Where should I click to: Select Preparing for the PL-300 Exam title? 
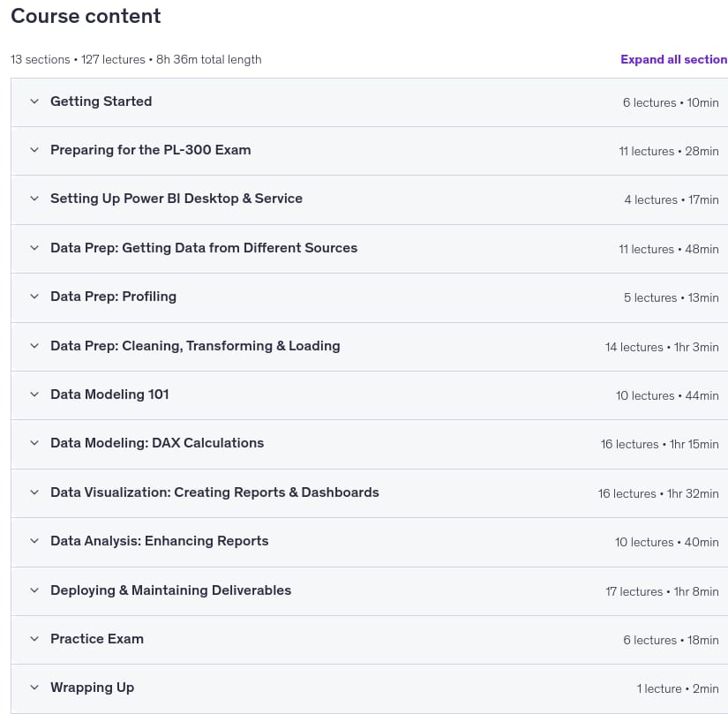(x=150, y=150)
